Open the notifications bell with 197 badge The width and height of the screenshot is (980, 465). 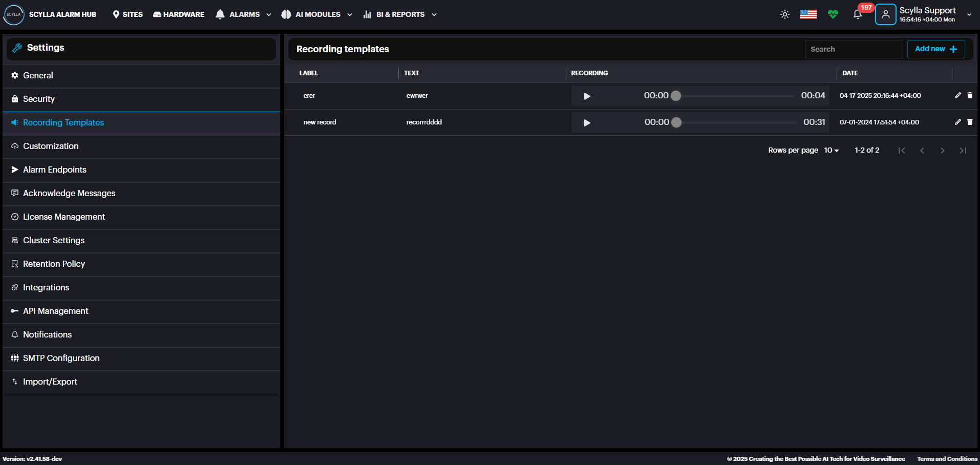[x=858, y=14]
